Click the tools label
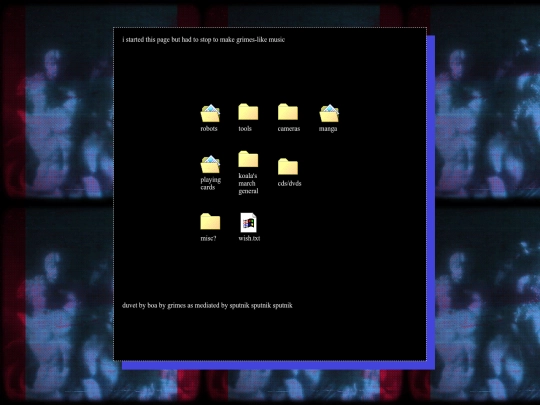The height and width of the screenshot is (405, 540). pos(245,128)
